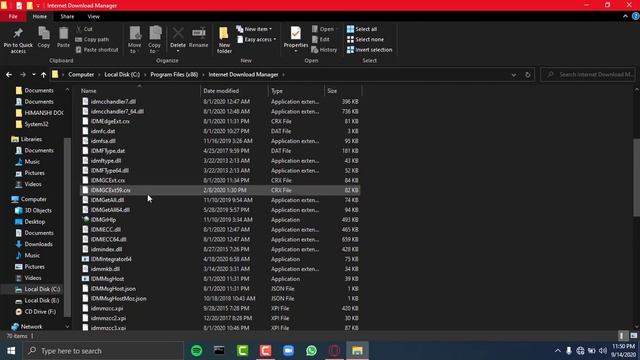The height and width of the screenshot is (360, 640).
Task: Open the New item dropdown
Action: coord(254,29)
